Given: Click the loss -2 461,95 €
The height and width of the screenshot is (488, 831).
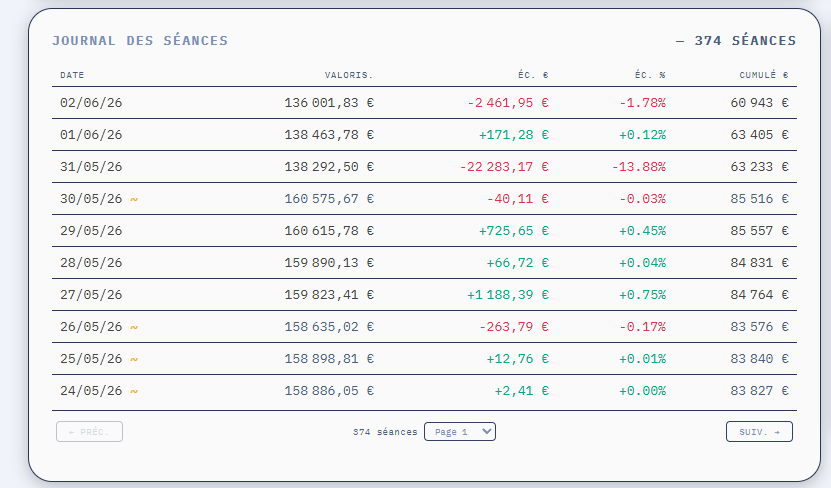Looking at the screenshot, I should (508, 103).
